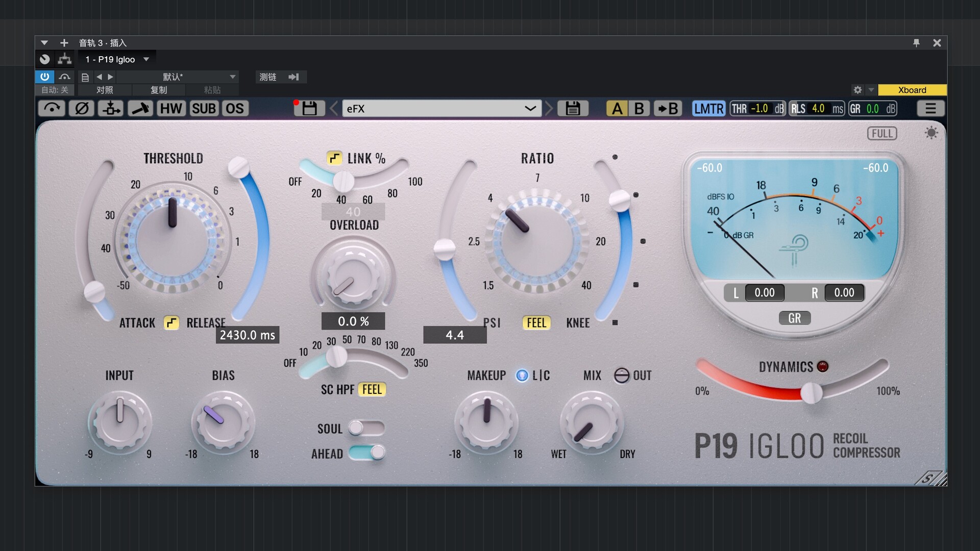Image resolution: width=980 pixels, height=551 pixels.
Task: Copy A to B with arrow button
Action: coord(668,108)
